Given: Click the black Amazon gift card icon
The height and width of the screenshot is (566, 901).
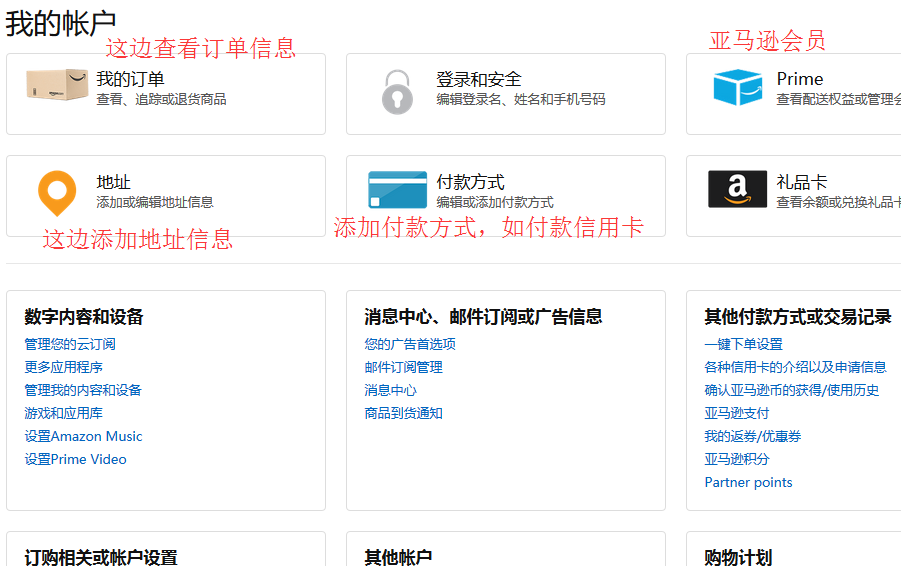Looking at the screenshot, I should tap(737, 188).
